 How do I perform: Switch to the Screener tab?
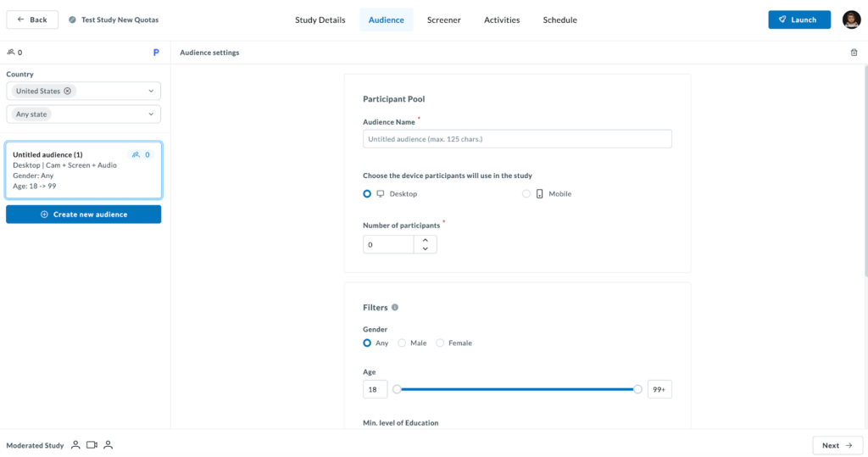point(443,20)
